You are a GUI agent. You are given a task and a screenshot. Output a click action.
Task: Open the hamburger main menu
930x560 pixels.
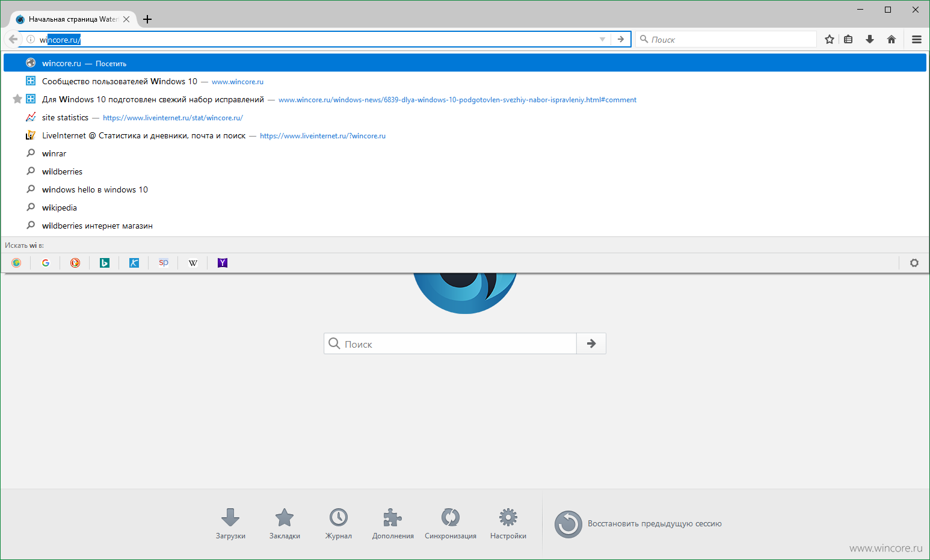point(917,40)
